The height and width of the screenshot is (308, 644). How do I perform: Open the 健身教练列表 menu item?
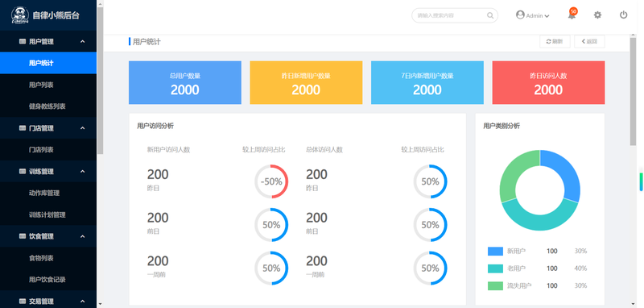48,106
